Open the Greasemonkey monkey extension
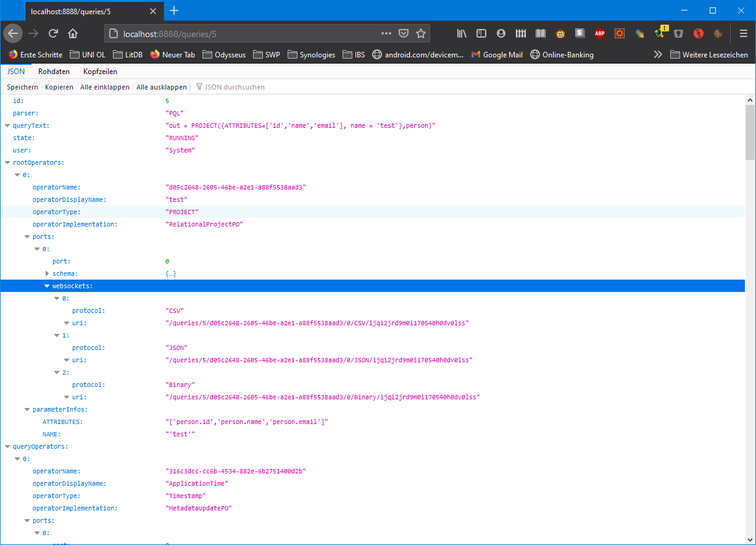The image size is (756, 545). [560, 33]
